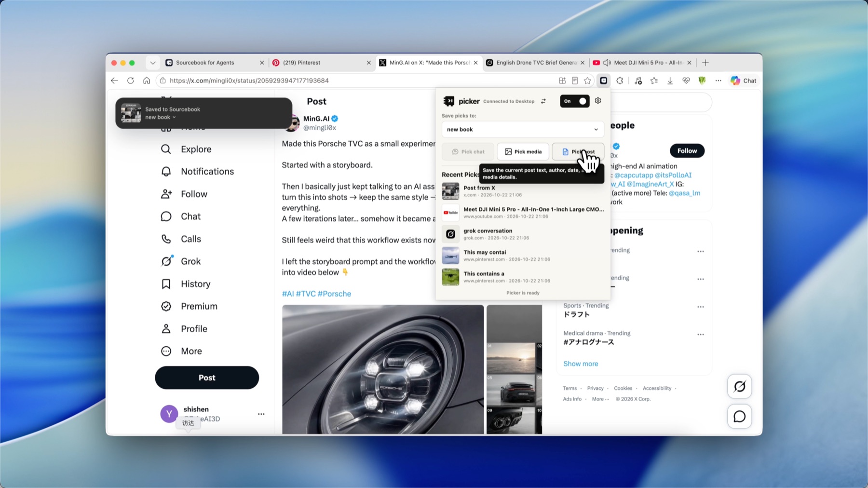
Task: Open browser three-dot settings menu
Action: (718, 81)
